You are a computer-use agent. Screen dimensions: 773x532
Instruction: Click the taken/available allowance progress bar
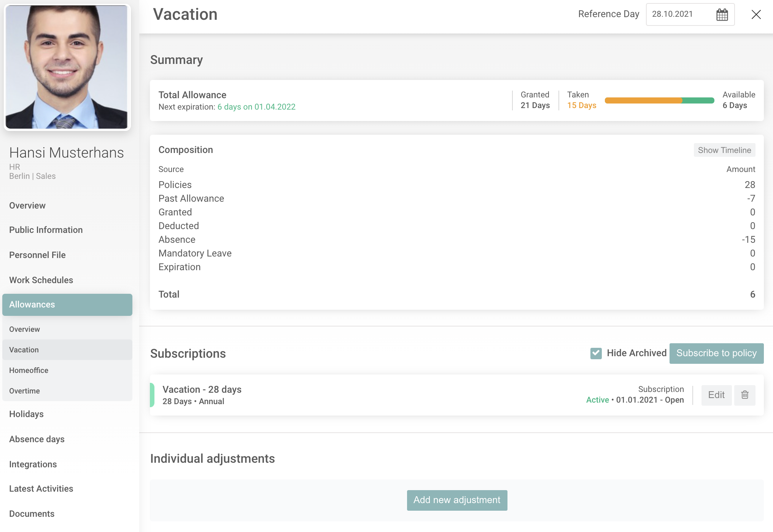coord(659,100)
